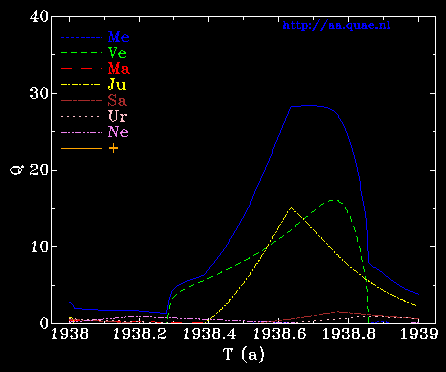
Task: Click the x-axis label 1938.8
Action: (349, 334)
